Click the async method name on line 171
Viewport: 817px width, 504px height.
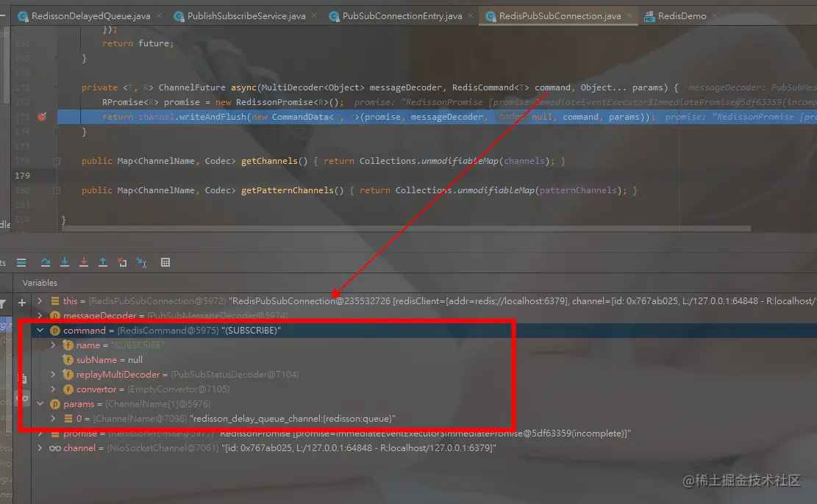[243, 87]
